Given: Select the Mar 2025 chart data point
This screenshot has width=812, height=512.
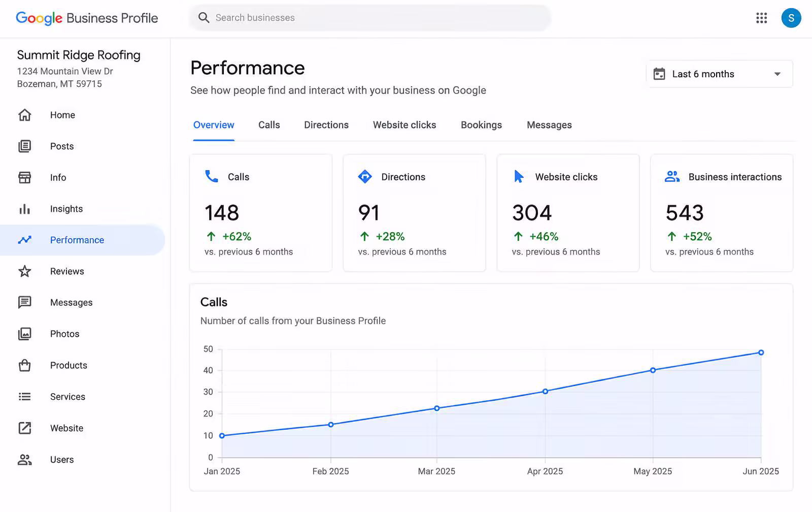Looking at the screenshot, I should tap(437, 408).
